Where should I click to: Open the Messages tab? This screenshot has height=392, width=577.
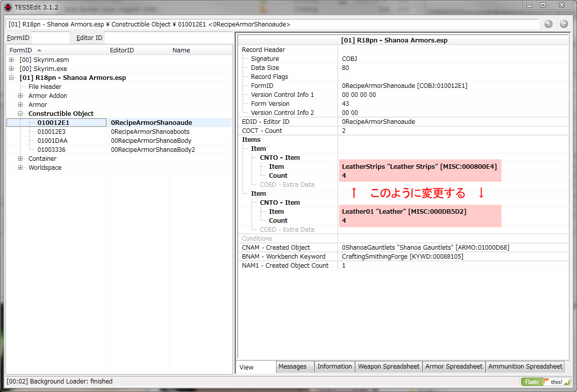[295, 367]
